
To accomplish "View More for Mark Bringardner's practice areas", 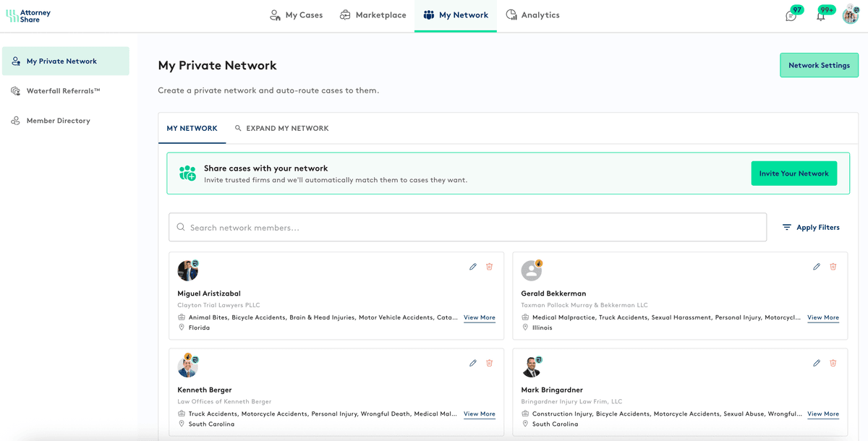I will click(823, 414).
